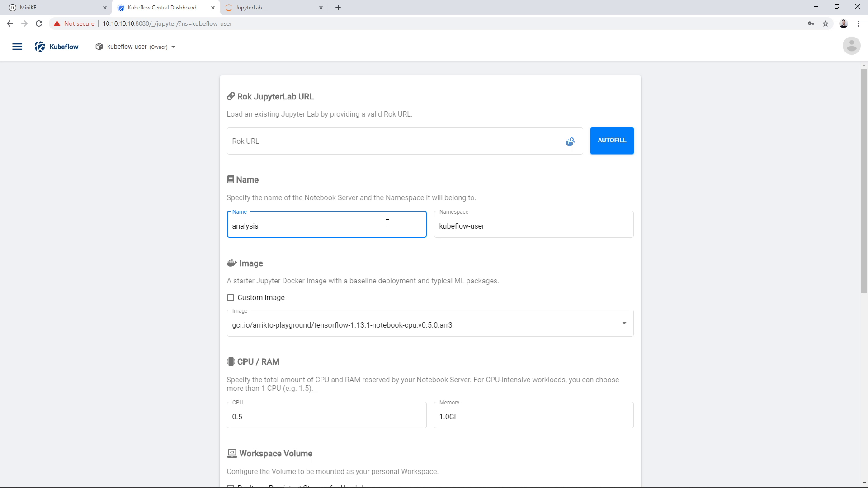The height and width of the screenshot is (488, 868).
Task: Open a new browser tab
Action: (338, 8)
